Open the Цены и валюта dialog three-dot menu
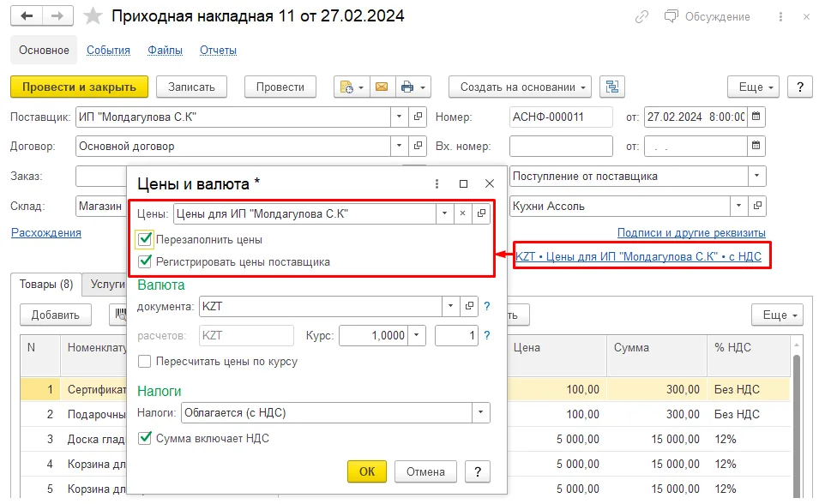This screenshot has width=819, height=504. (437, 183)
